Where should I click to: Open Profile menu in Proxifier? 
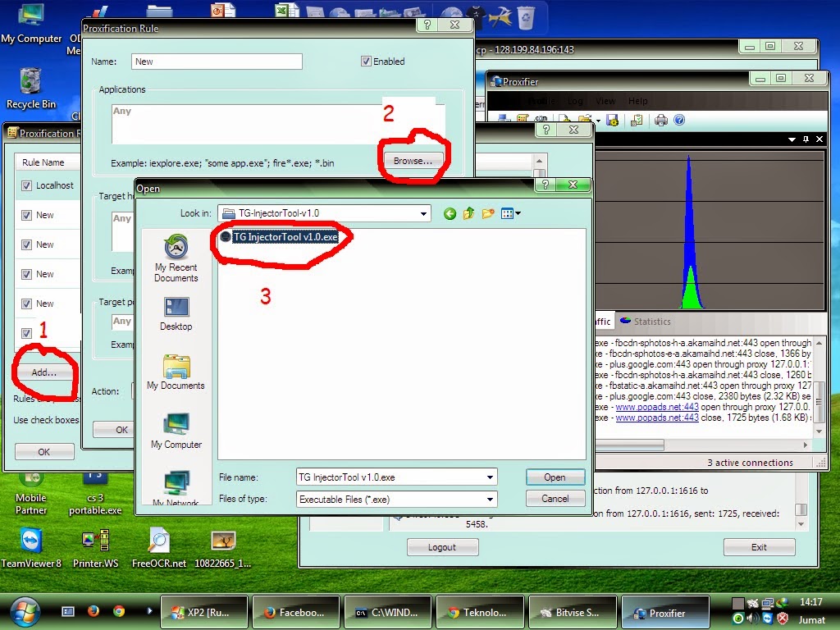coord(541,101)
